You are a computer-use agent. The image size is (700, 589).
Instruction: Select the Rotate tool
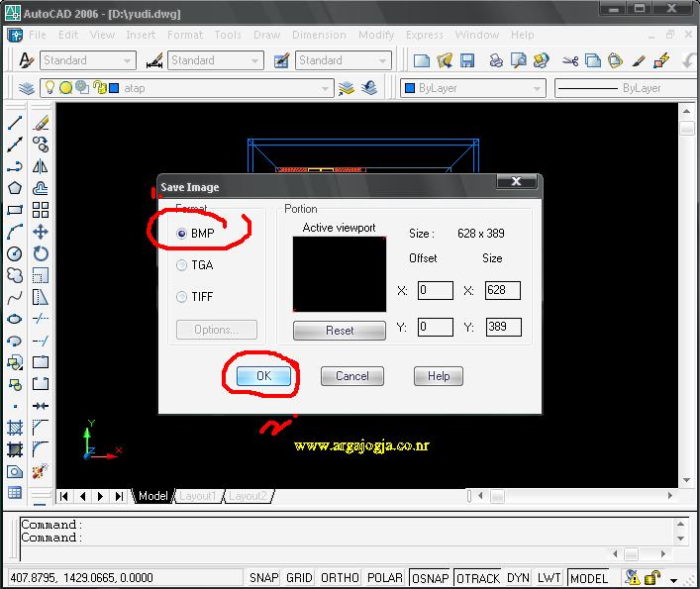41,253
